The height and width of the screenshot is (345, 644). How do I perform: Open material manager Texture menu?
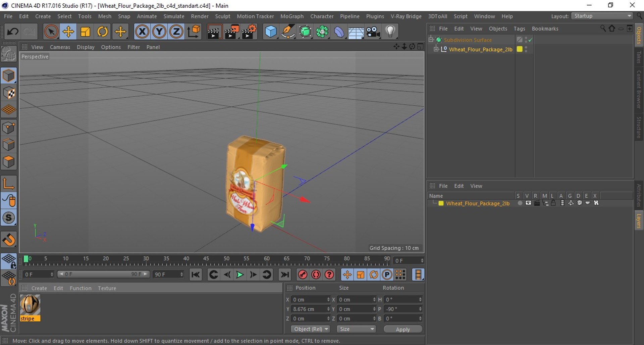tap(107, 288)
